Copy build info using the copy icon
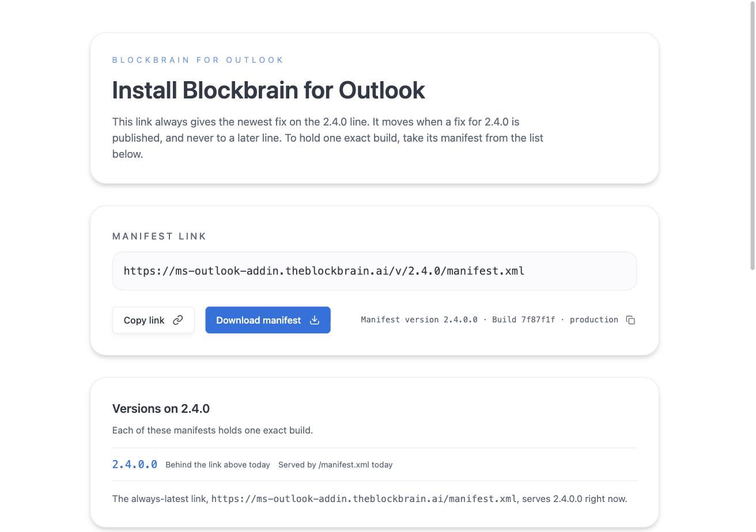The height and width of the screenshot is (532, 756). 630,320
